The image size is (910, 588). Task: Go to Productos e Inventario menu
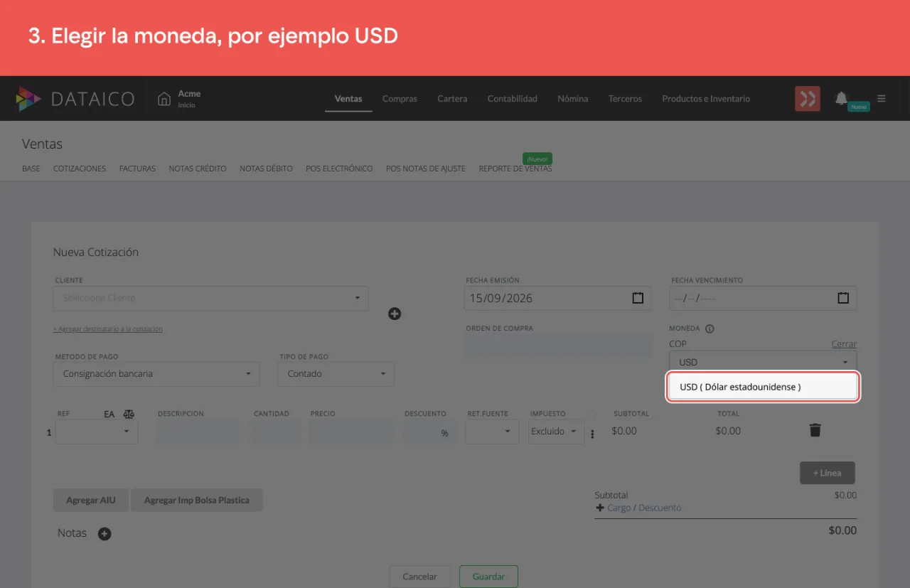pos(706,99)
